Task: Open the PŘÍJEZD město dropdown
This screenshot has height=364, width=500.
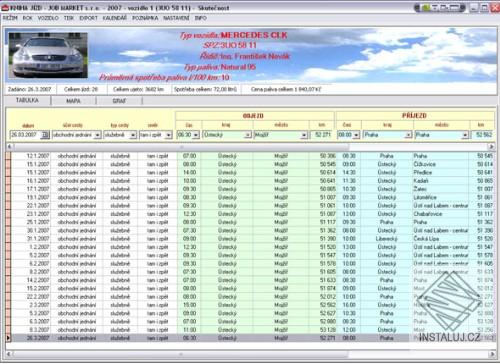Action: click(465, 135)
